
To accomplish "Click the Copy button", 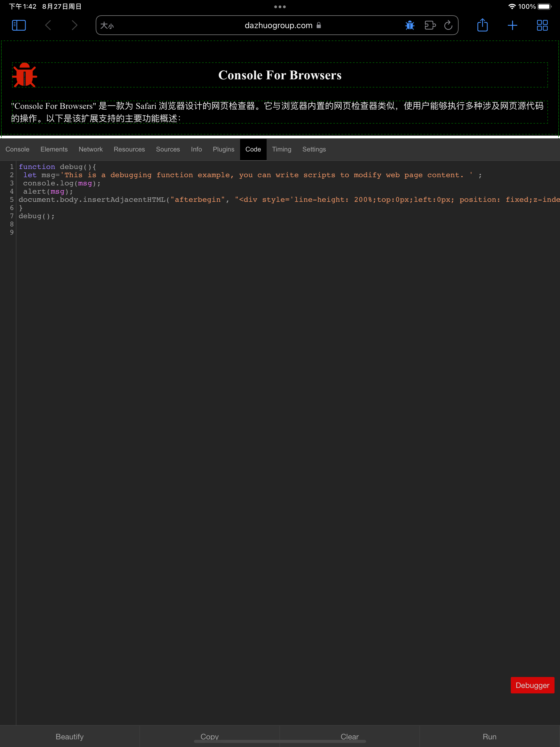I will pos(209,737).
